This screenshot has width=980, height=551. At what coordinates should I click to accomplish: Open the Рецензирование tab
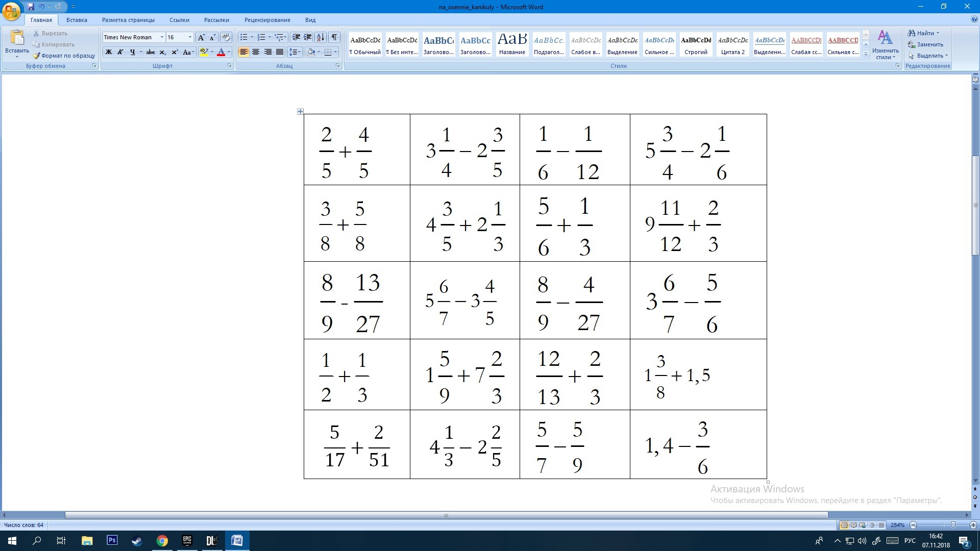pos(267,20)
